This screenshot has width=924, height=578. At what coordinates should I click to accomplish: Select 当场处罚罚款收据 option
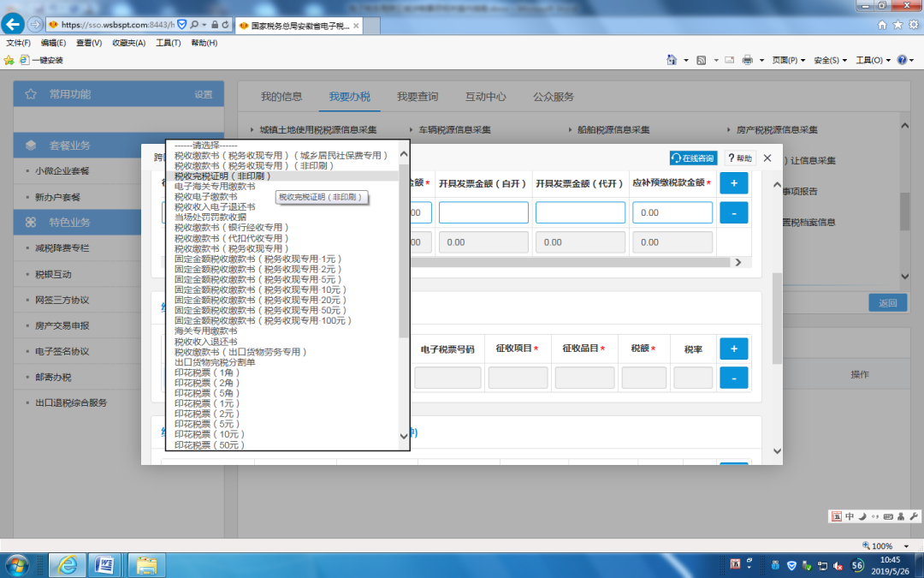pyautogui.click(x=283, y=217)
